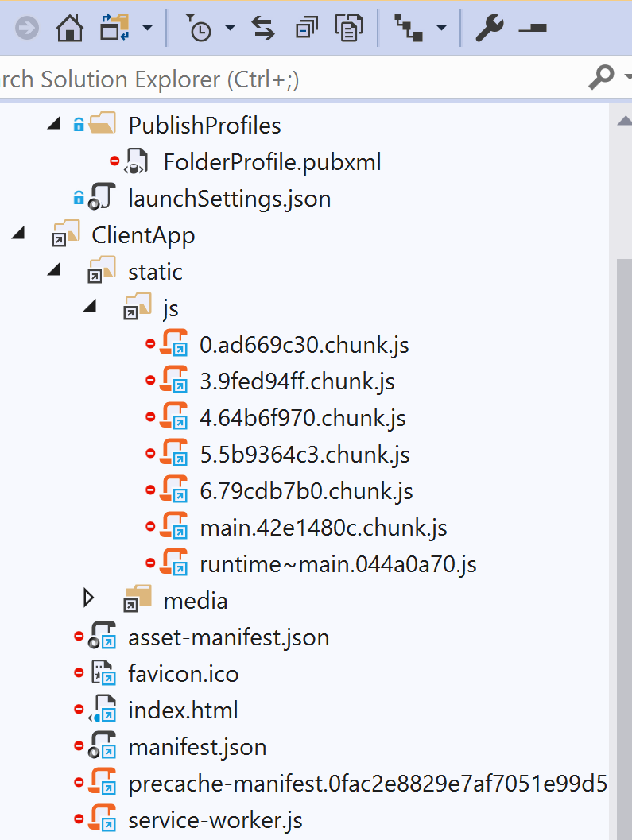Collapse the js folder
Viewport: 632px width, 840px height.
pyautogui.click(x=90, y=307)
